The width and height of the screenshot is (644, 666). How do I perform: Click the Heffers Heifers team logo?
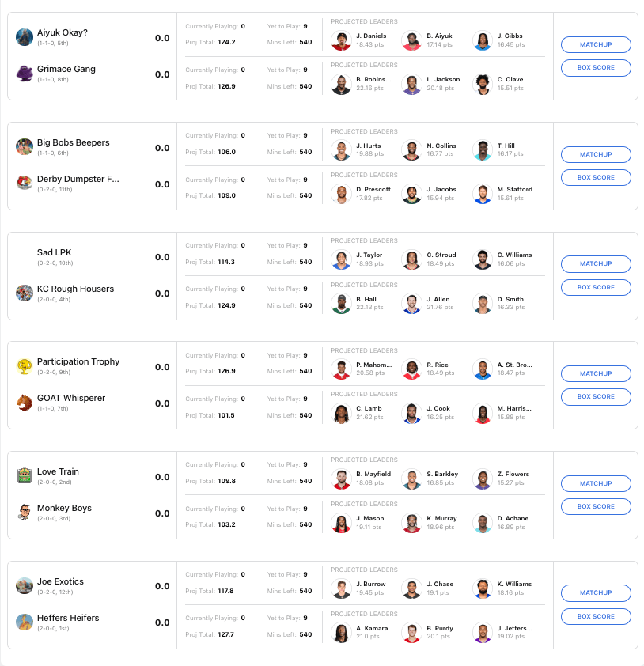[25, 622]
